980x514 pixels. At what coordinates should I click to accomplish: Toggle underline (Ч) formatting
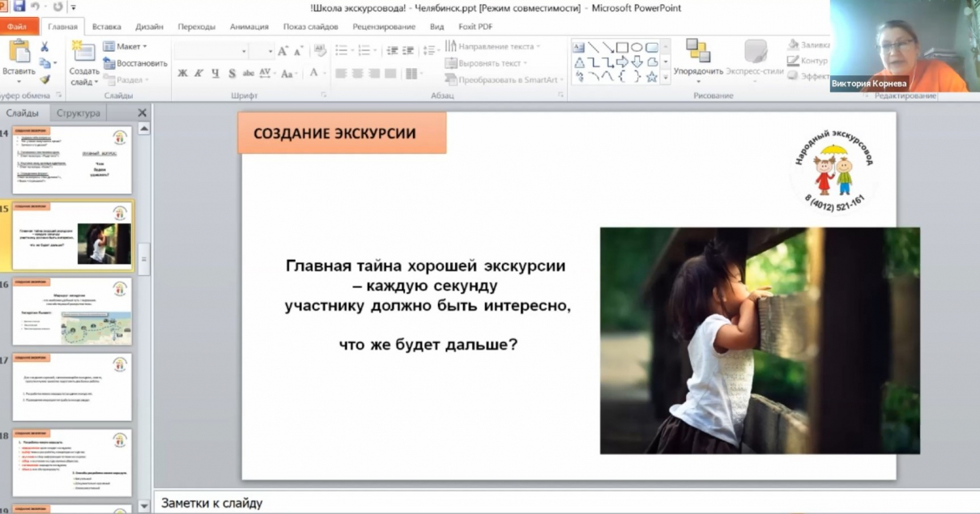coord(215,74)
